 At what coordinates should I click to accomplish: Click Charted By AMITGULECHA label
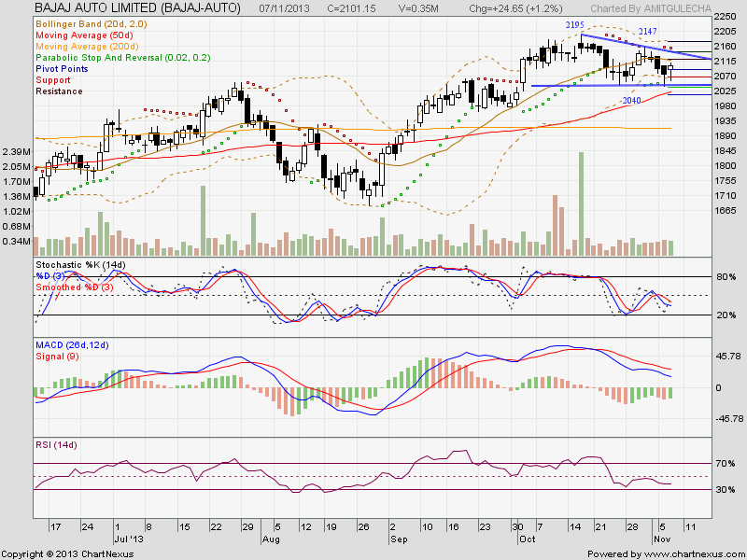651,8
